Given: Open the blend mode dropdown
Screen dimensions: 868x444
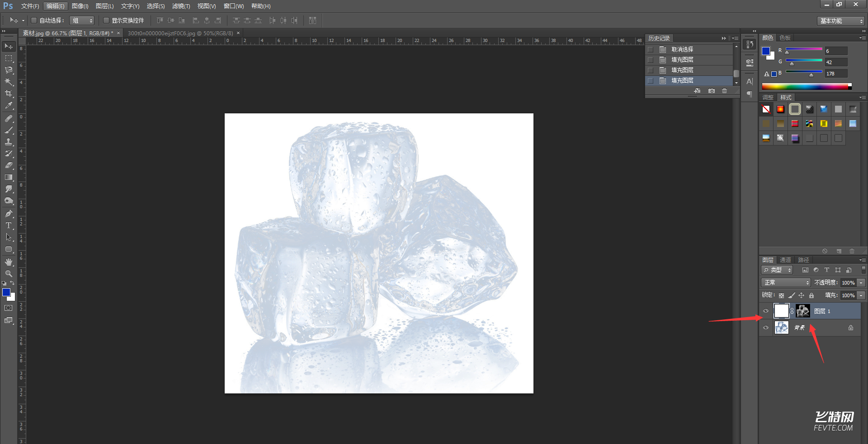Looking at the screenshot, I should click(x=786, y=282).
